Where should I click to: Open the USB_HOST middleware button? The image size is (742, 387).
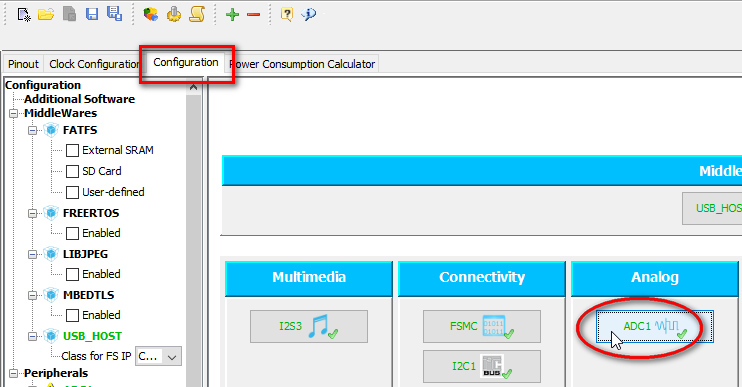tap(712, 208)
